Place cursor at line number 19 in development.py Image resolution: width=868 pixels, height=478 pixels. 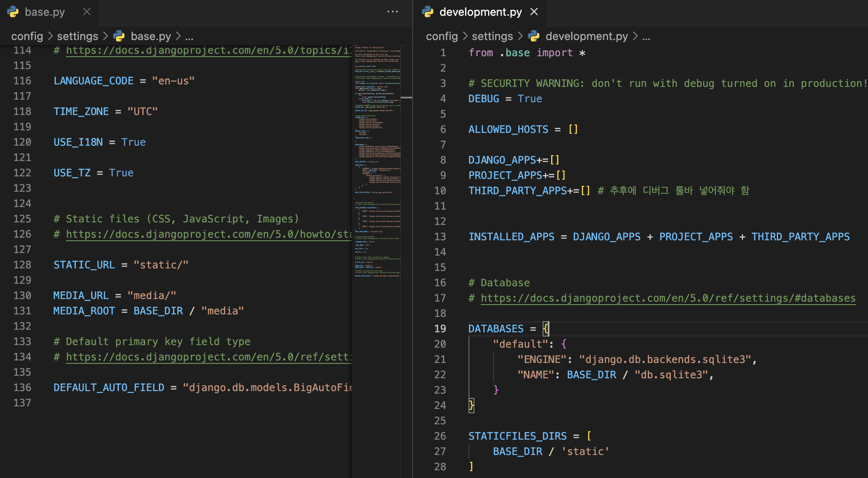pyautogui.click(x=440, y=329)
